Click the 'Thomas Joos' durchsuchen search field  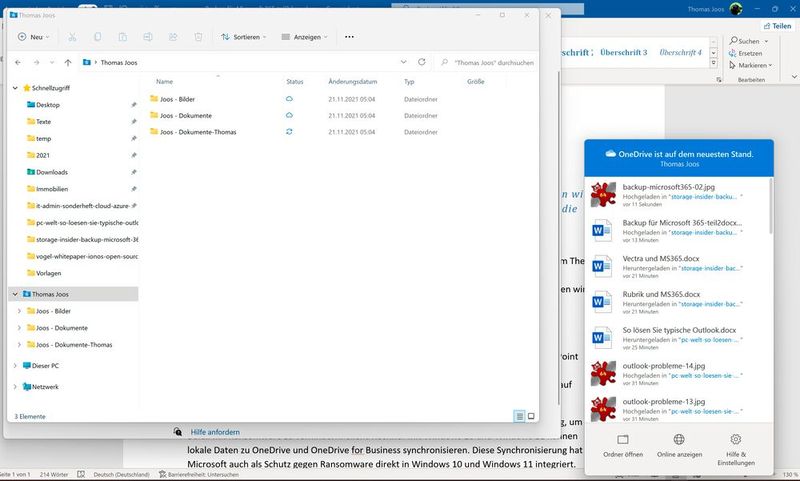coord(487,62)
